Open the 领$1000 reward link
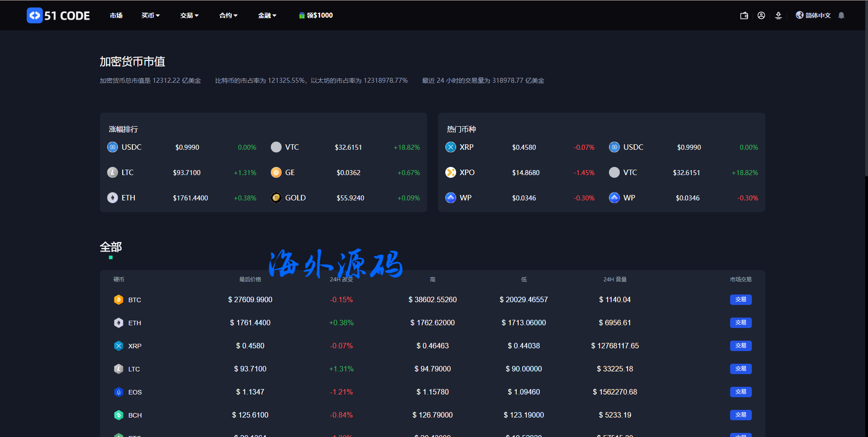Screen dimensions: 868x437 316,15
